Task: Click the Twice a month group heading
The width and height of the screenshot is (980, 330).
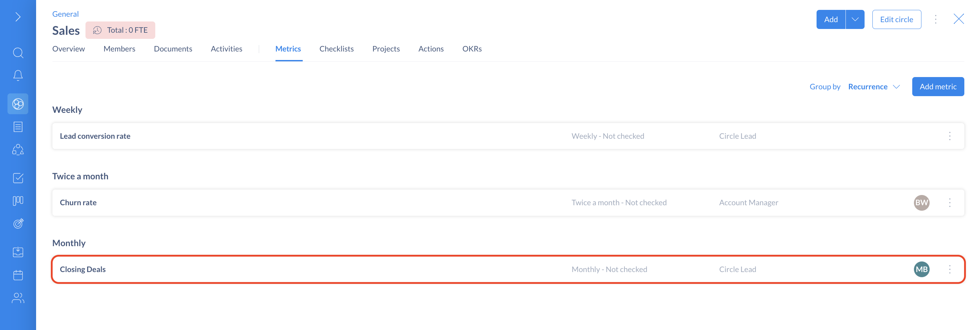Action: [80, 176]
